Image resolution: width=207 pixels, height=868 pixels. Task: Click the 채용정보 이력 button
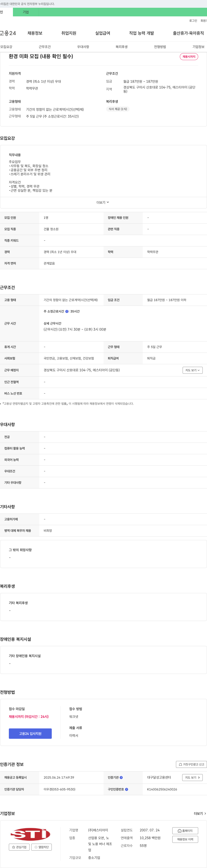pos(185,839)
